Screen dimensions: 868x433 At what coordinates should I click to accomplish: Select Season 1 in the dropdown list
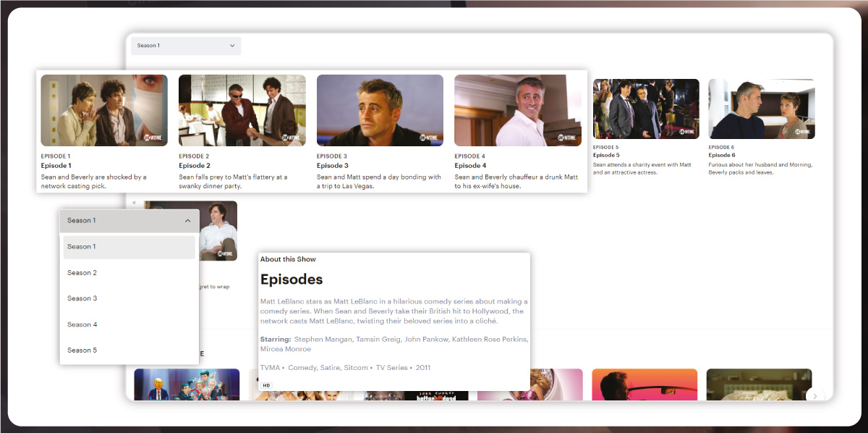[x=129, y=247]
